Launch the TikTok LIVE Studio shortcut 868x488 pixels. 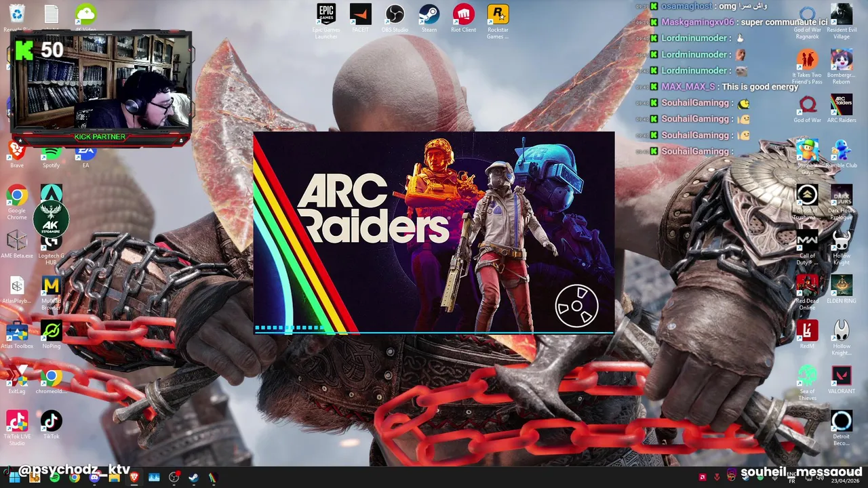coord(17,428)
